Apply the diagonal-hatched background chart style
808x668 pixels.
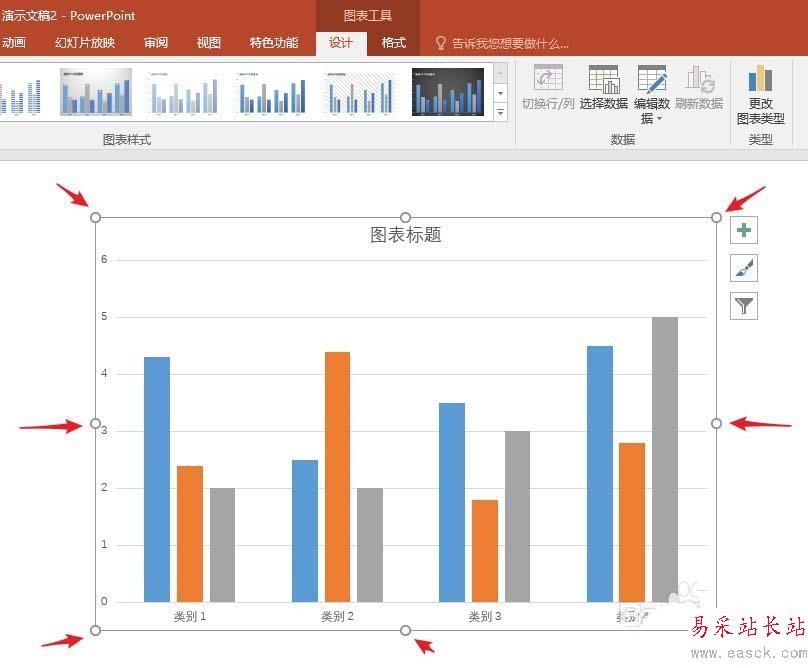(x=360, y=93)
